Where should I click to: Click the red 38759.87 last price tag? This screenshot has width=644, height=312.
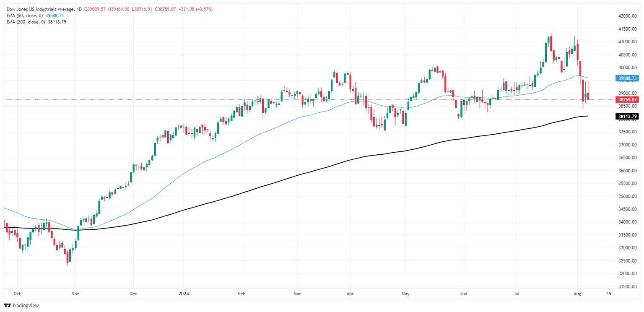[x=626, y=100]
